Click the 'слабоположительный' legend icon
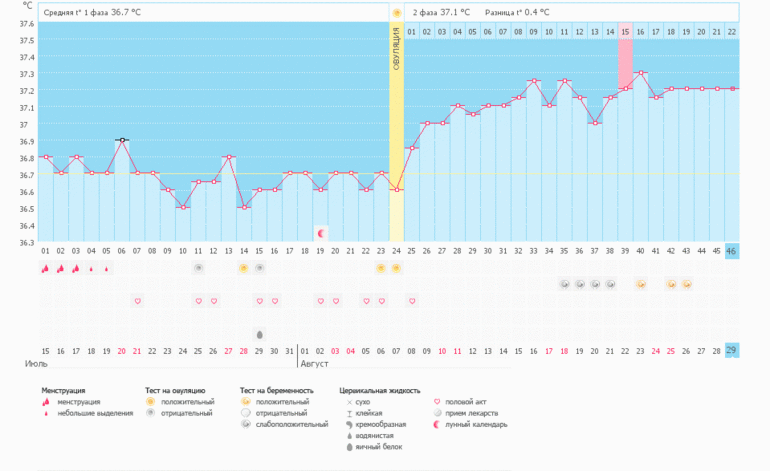This screenshot has height=471, width=770. pyautogui.click(x=246, y=424)
